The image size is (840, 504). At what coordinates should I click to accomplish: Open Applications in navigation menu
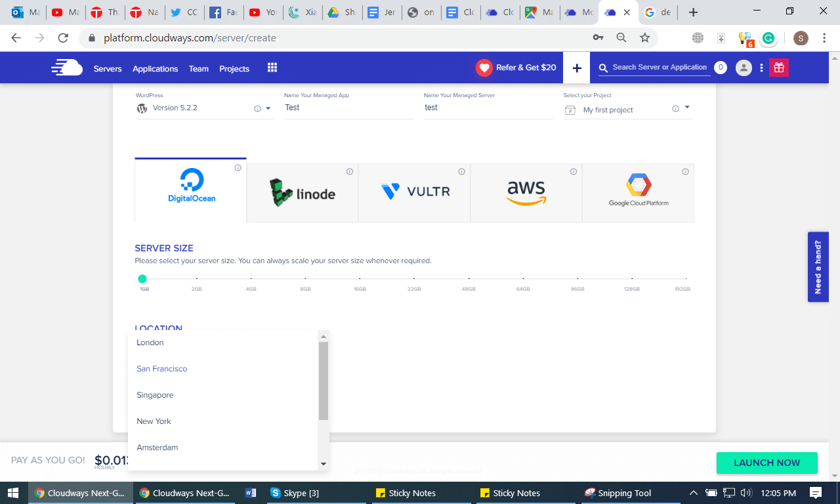pyautogui.click(x=155, y=69)
